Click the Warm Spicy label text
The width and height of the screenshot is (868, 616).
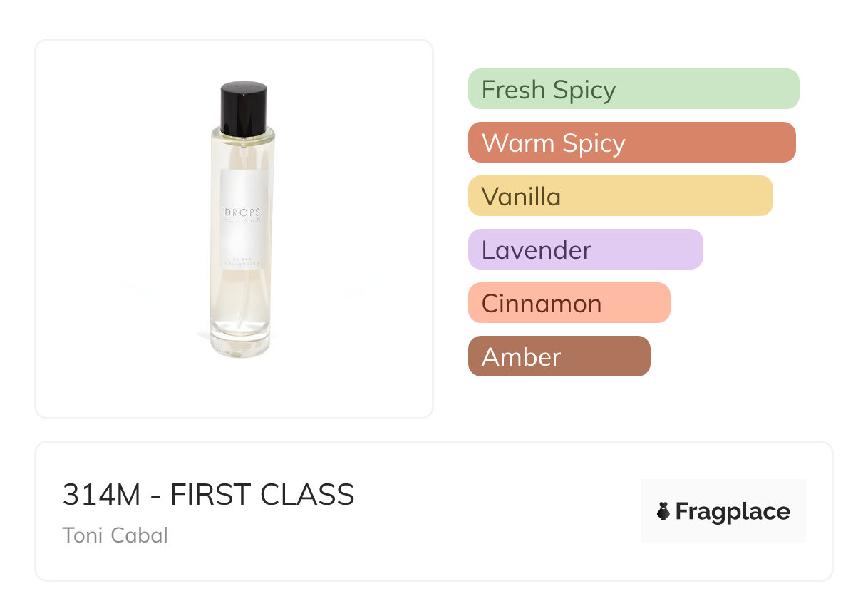pos(554,144)
